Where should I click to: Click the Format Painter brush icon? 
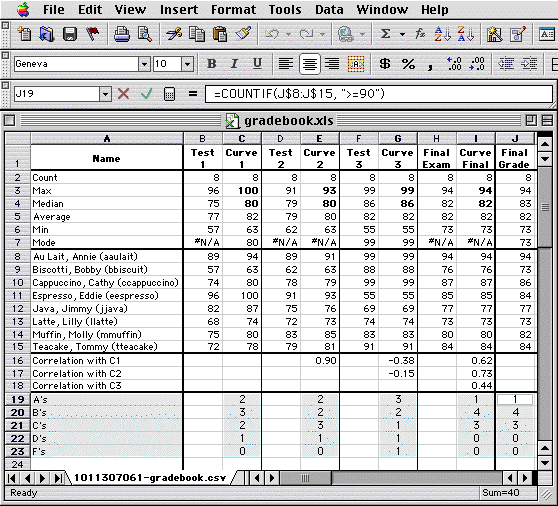(x=243, y=34)
